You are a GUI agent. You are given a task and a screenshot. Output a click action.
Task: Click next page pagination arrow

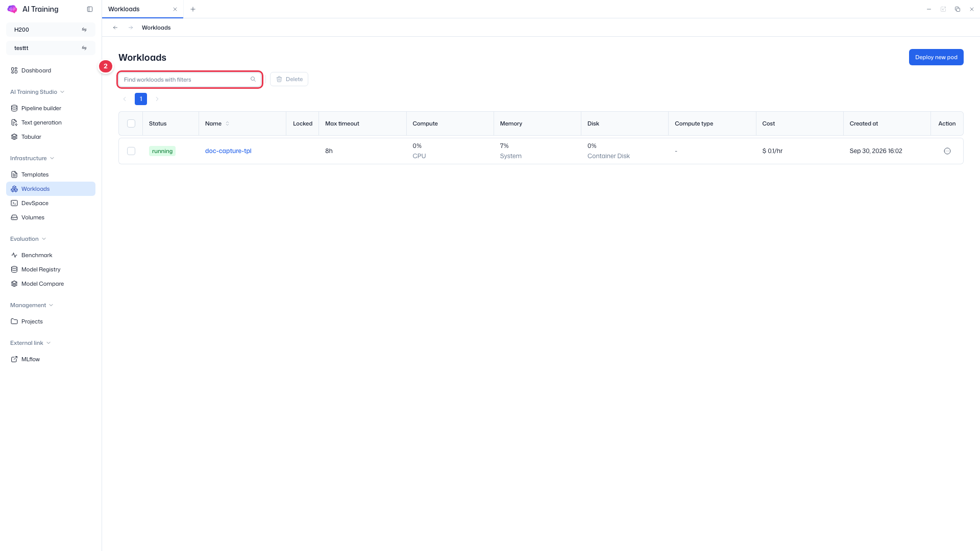point(157,99)
